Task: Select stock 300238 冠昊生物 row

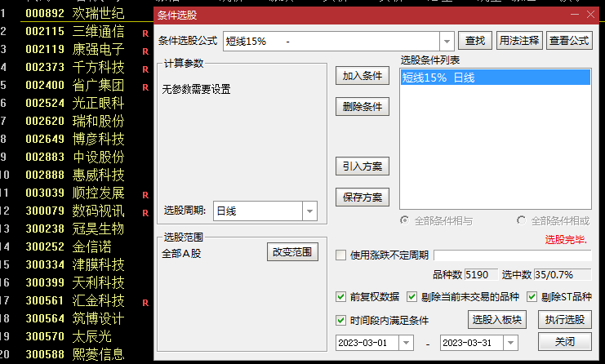Action: point(75,229)
